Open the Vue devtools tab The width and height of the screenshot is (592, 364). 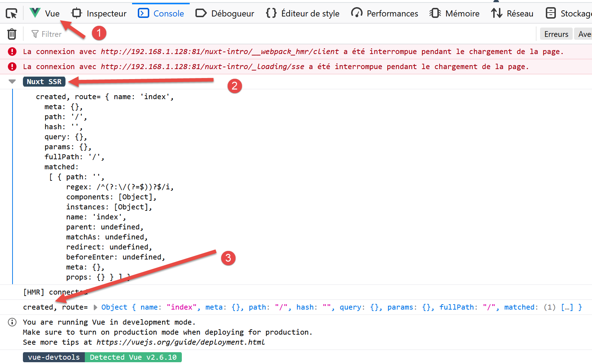45,14
